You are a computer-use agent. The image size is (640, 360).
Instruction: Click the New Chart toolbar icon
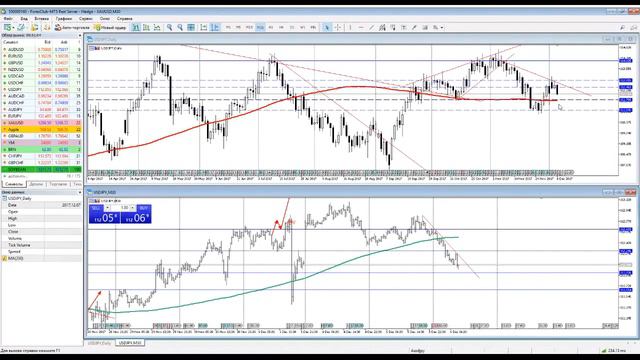(8, 27)
